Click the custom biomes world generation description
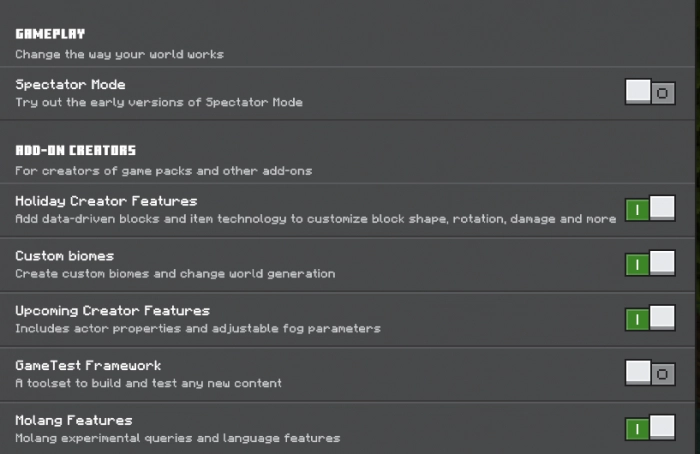The height and width of the screenshot is (454, 700). point(175,273)
